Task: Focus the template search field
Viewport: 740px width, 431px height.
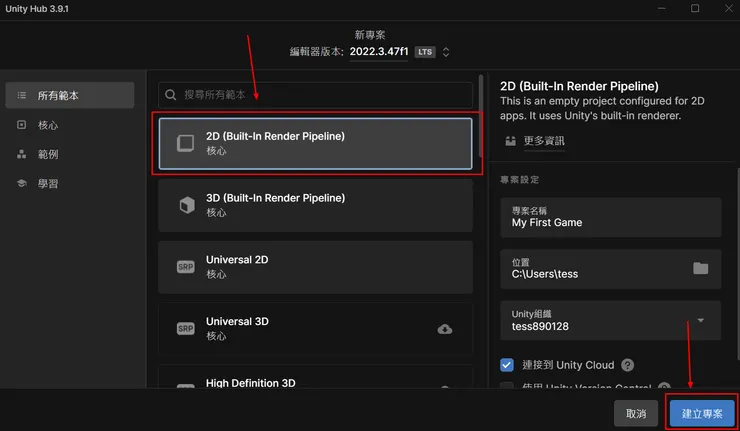Action: (315, 95)
